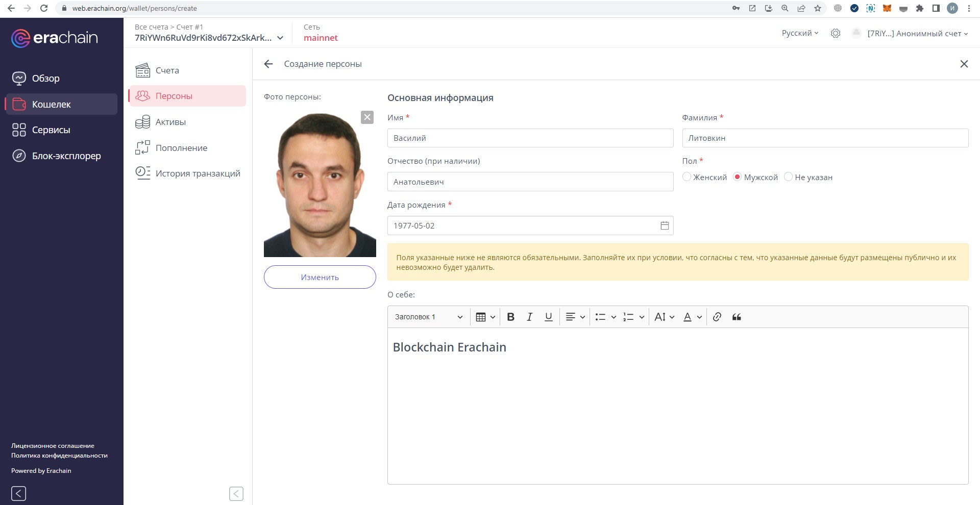Select the Мужской gender option
The image size is (980, 505).
737,177
